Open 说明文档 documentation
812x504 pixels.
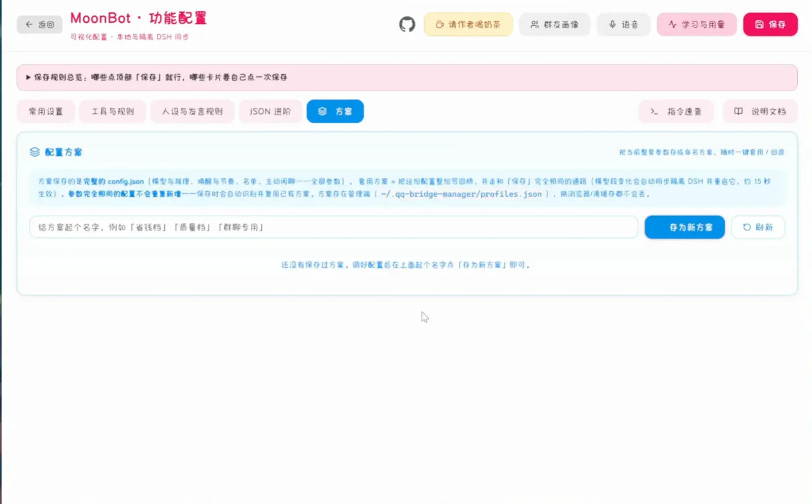point(760,112)
